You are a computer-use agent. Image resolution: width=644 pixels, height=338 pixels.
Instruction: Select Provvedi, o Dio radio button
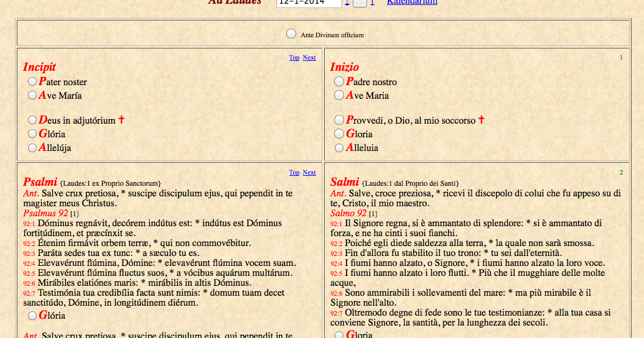coord(339,120)
